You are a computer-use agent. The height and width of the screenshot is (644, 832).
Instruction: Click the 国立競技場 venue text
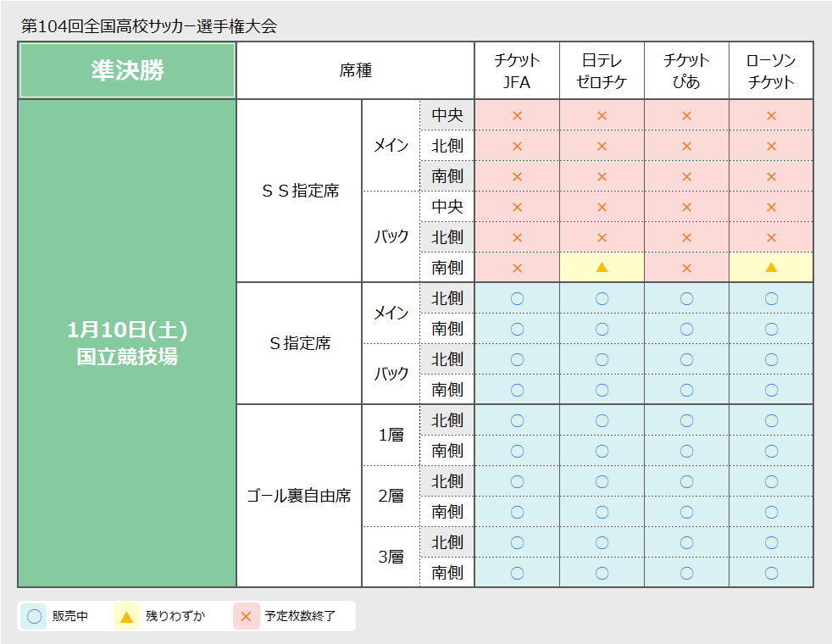coord(127,357)
